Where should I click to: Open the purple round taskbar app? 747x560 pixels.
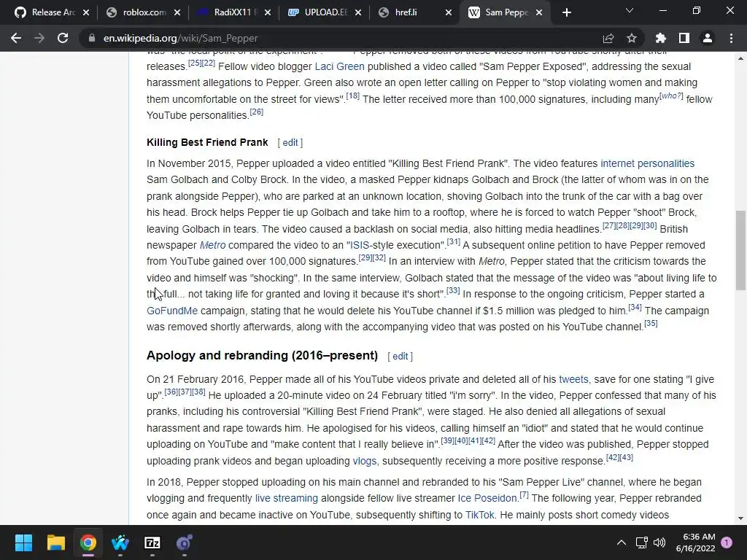click(185, 542)
